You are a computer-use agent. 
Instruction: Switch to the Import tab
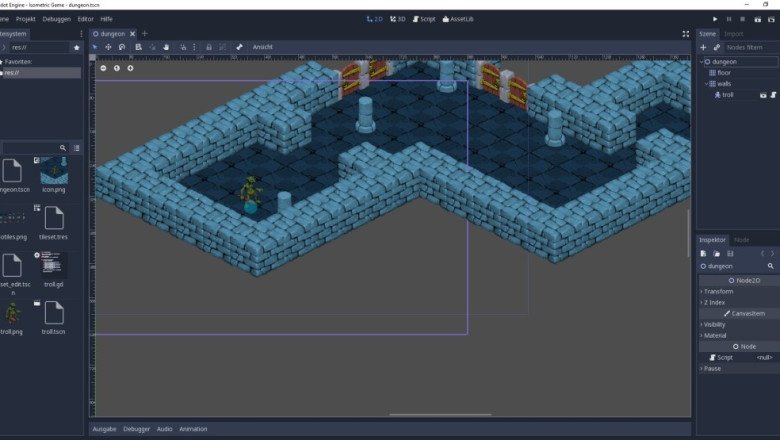[734, 34]
